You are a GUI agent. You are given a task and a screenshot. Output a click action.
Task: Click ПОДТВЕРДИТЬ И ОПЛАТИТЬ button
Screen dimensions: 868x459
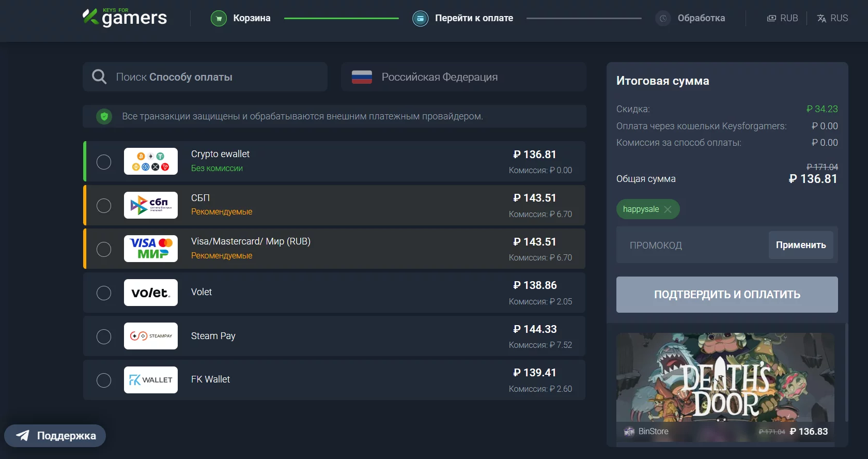(x=727, y=295)
